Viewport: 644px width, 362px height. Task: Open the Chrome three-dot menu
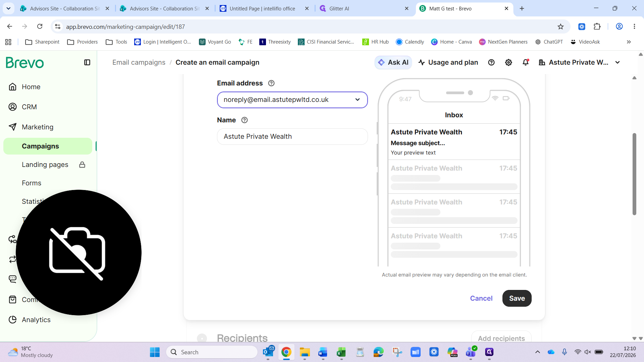coord(634,26)
